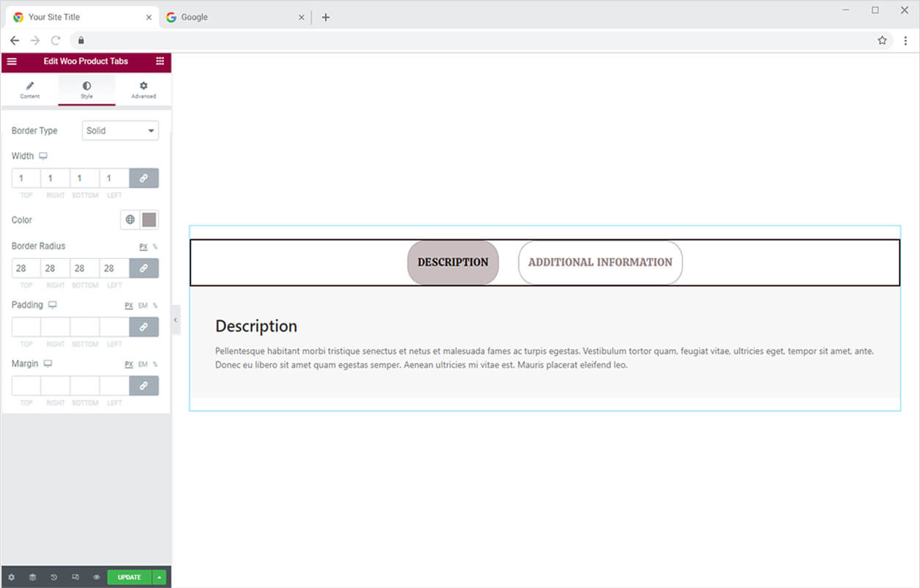Open the widgets grid panel
Screen dimensions: 920x588
(x=160, y=61)
